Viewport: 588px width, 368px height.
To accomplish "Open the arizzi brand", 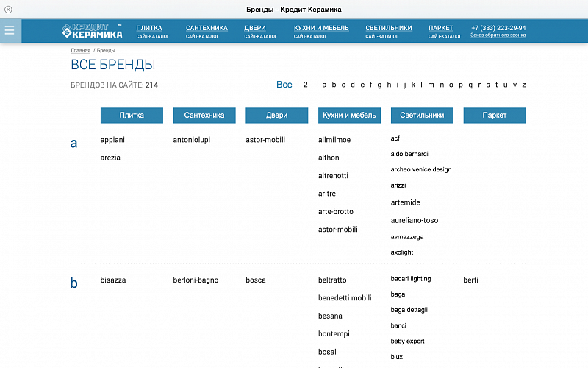I will (398, 185).
